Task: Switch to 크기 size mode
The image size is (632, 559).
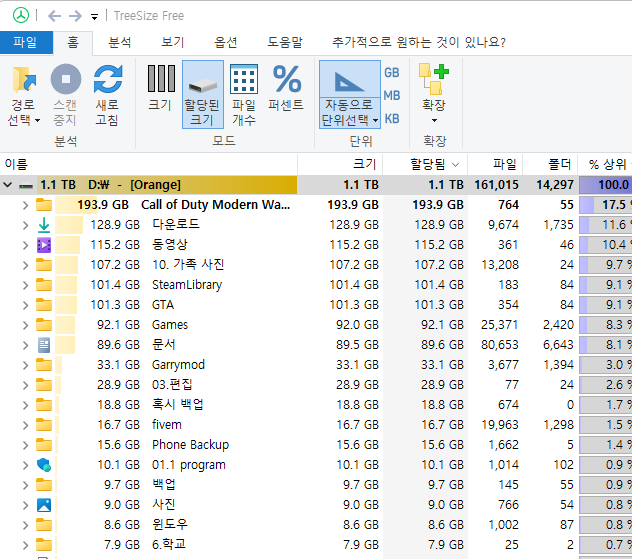Action: coord(161,87)
